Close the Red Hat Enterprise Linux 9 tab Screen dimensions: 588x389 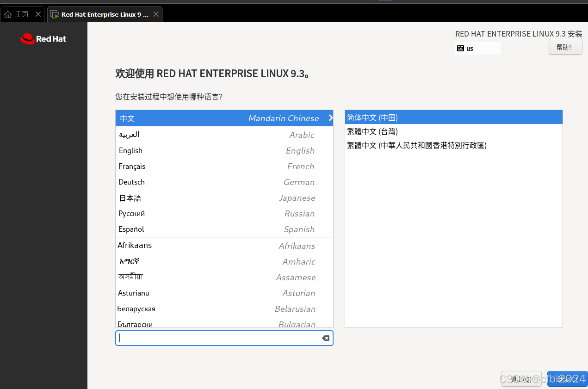click(x=156, y=14)
